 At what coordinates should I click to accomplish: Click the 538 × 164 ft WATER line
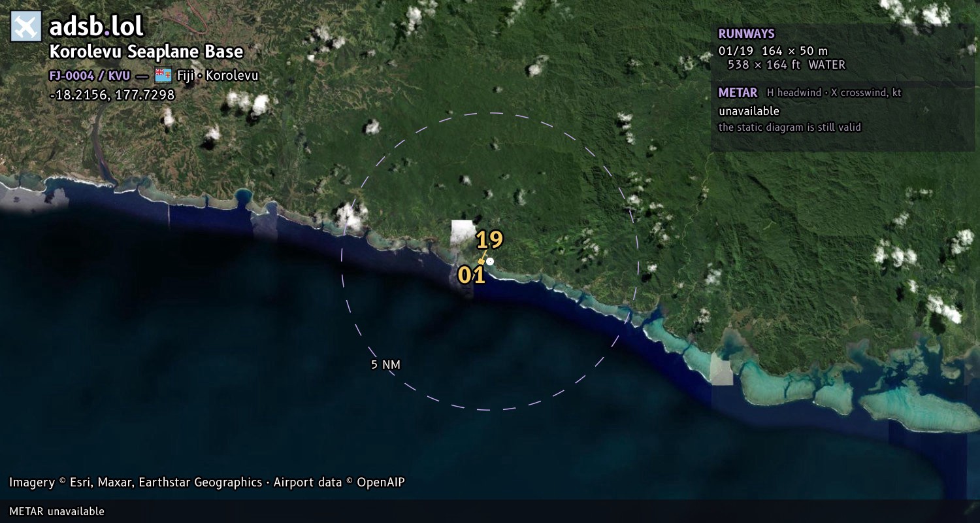pos(787,65)
